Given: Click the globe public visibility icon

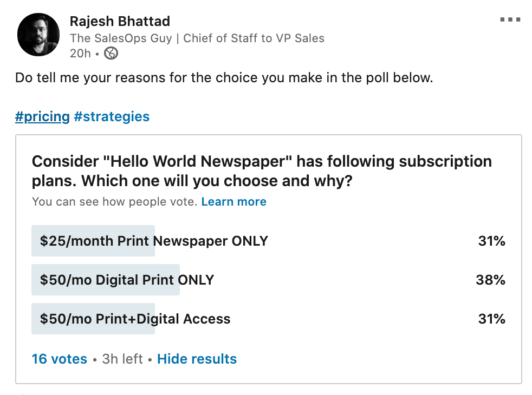Looking at the screenshot, I should [x=111, y=53].
